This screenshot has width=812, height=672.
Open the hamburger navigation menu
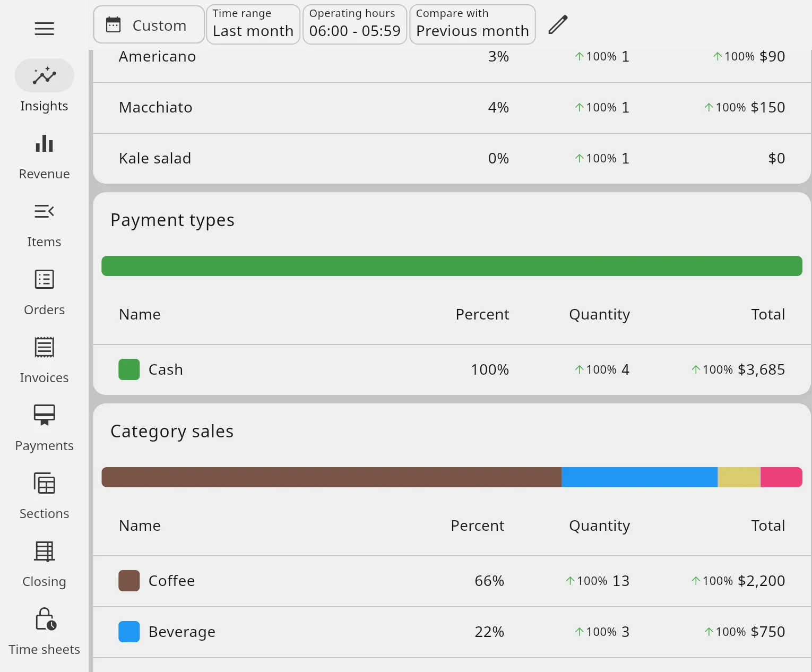pos(45,29)
